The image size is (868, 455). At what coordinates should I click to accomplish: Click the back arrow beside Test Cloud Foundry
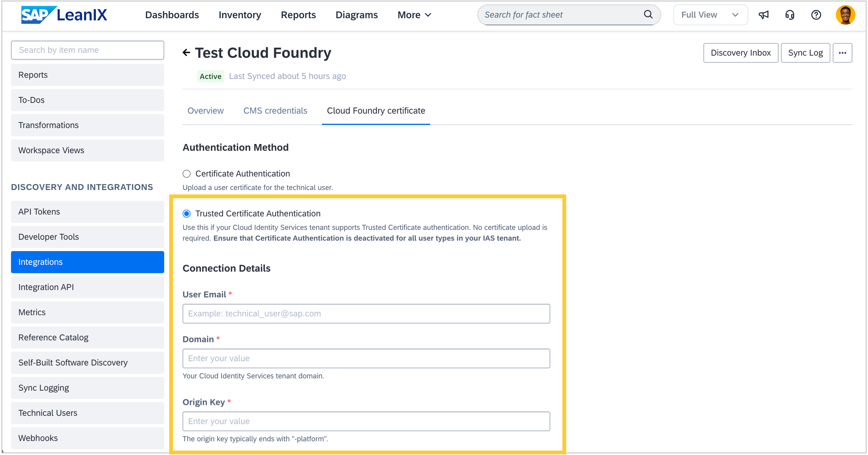[x=186, y=52]
